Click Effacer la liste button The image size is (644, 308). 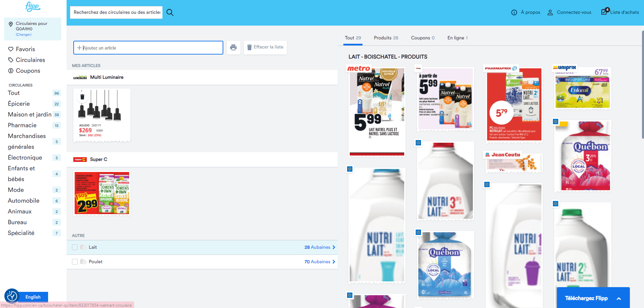pyautogui.click(x=265, y=47)
